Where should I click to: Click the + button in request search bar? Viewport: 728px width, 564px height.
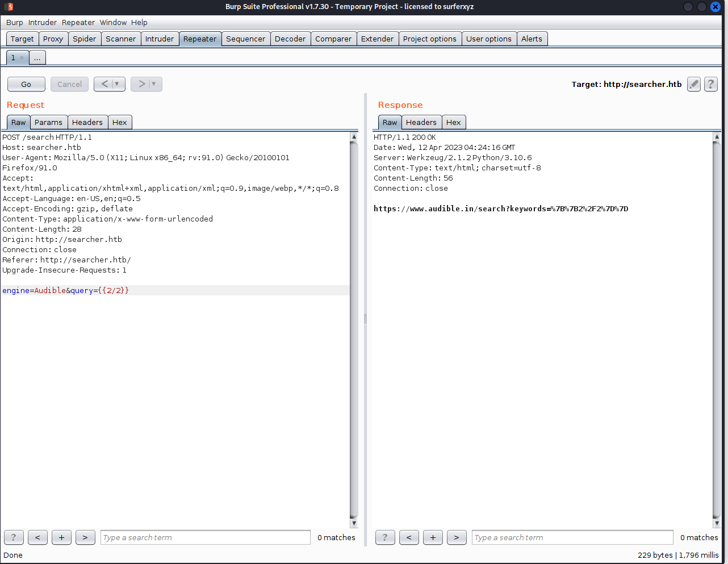pos(61,537)
